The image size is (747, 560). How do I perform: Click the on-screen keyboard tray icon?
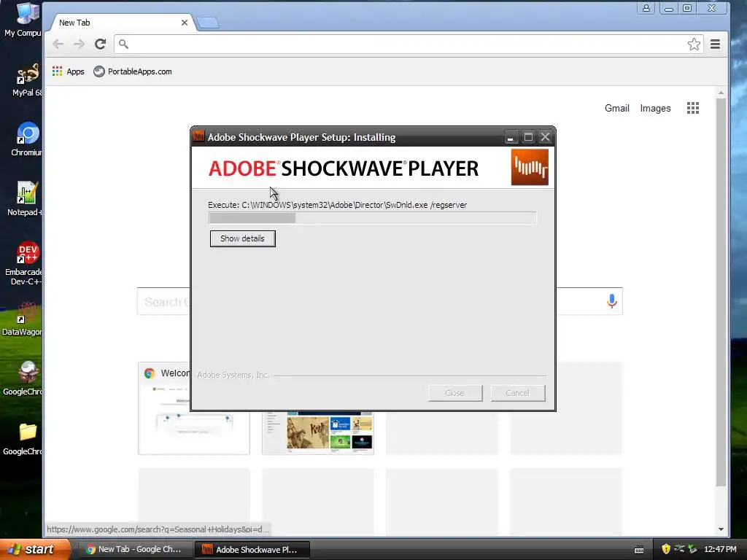pyautogui.click(x=639, y=550)
